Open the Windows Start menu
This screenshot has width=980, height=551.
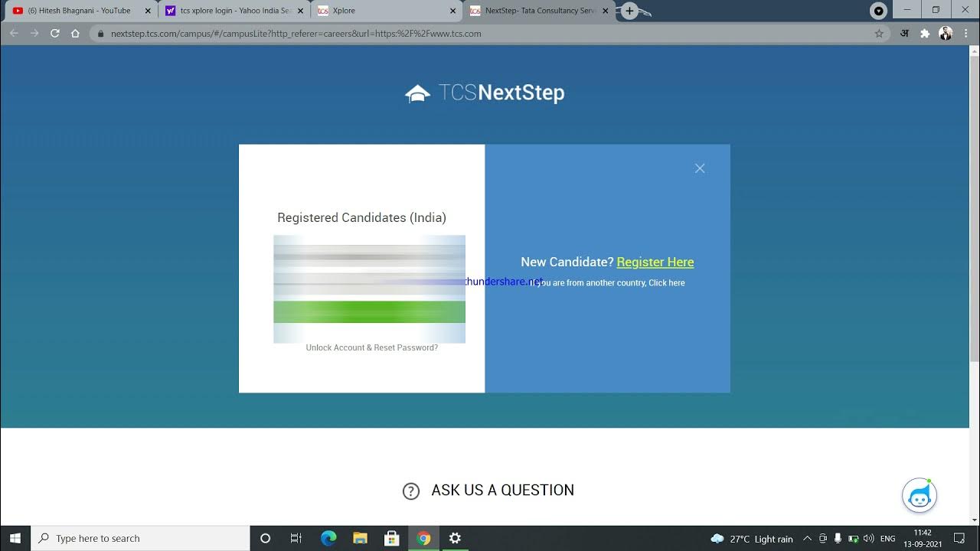15,538
